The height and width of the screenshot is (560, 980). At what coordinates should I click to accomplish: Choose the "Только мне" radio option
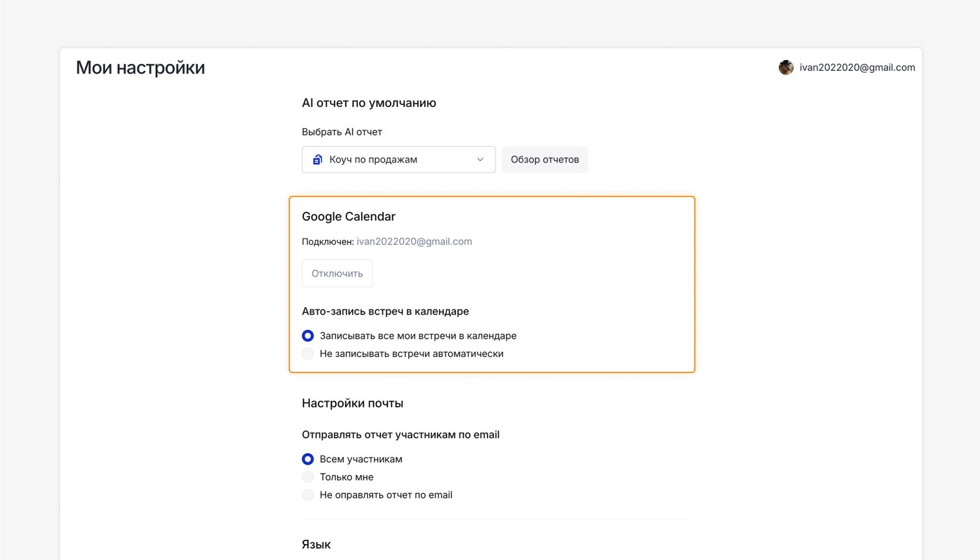(308, 478)
